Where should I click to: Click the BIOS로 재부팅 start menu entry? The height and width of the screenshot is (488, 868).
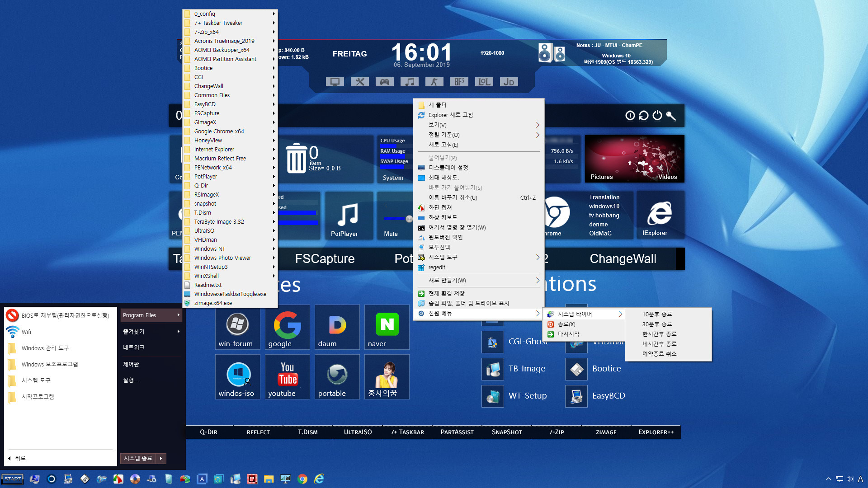[61, 315]
